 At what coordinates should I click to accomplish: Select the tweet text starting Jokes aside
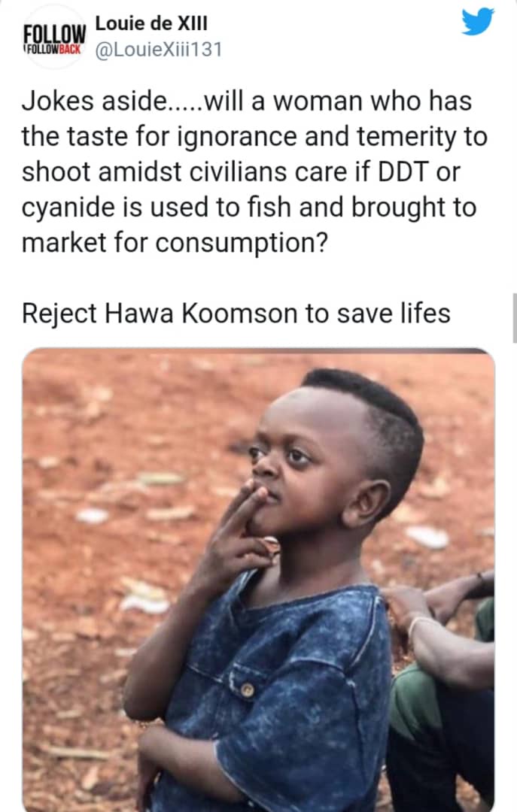click(254, 171)
